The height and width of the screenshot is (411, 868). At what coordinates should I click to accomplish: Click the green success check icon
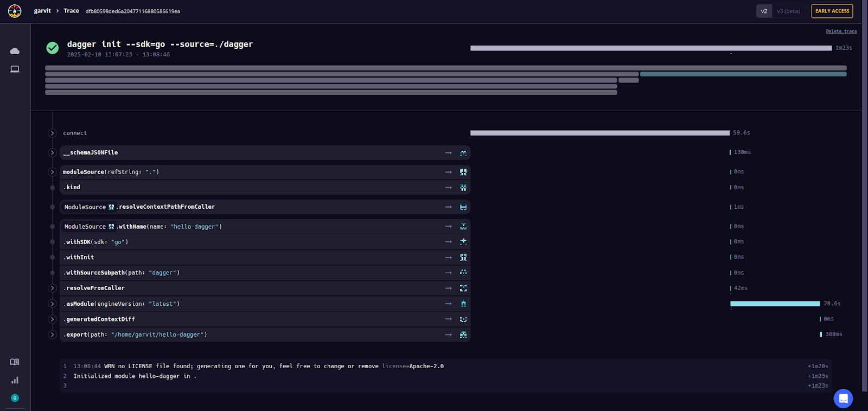pos(53,48)
